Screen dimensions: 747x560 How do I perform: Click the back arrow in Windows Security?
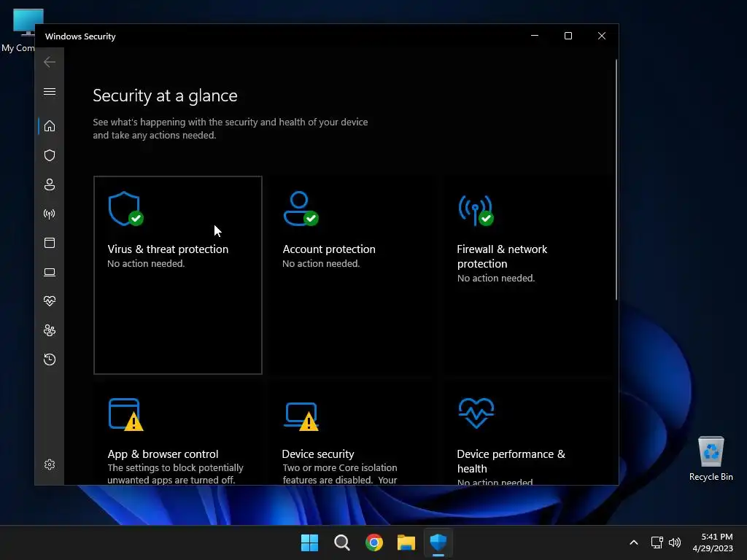click(x=50, y=62)
